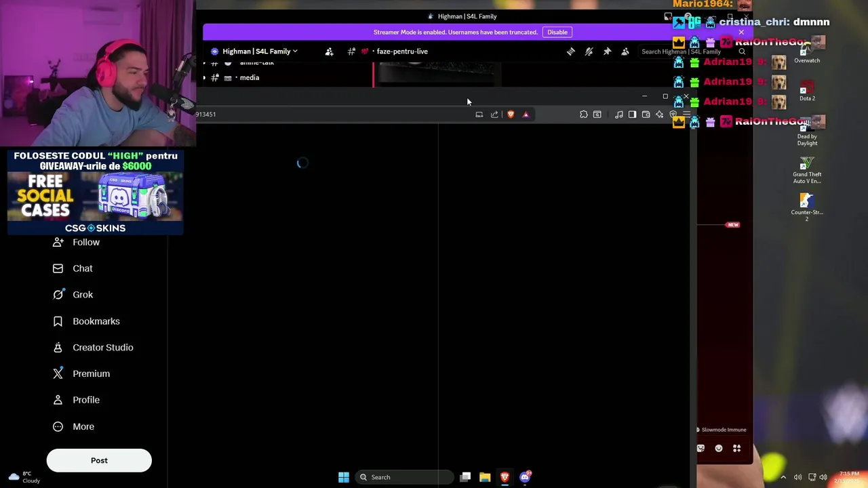Switch to Discord on the taskbar

(x=525, y=477)
